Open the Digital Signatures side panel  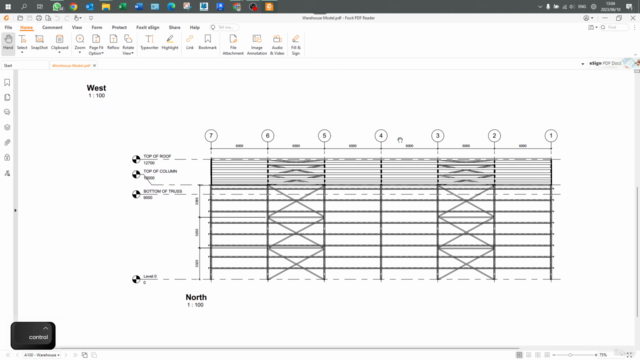7,173
